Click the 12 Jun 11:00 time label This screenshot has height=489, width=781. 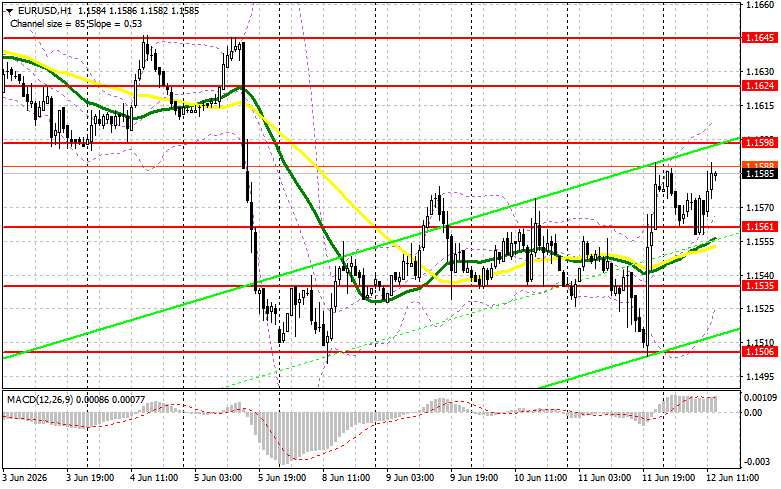tap(732, 478)
